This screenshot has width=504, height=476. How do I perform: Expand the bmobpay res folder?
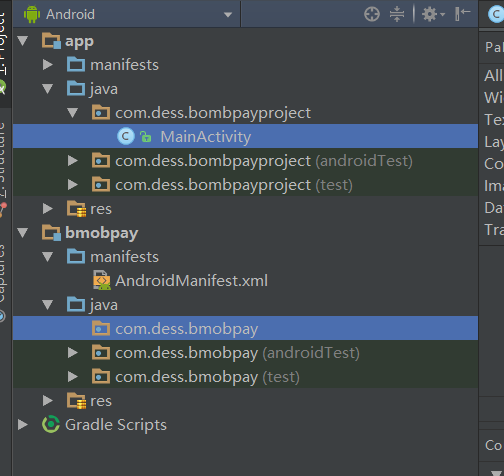tap(48, 401)
